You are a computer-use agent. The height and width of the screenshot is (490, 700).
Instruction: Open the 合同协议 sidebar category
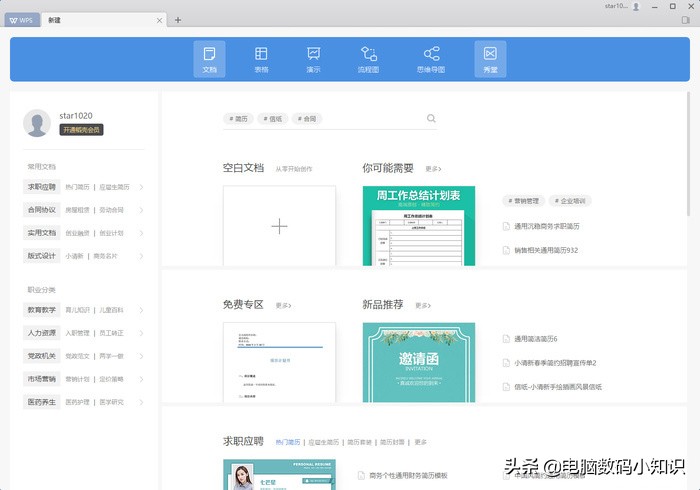click(x=42, y=210)
